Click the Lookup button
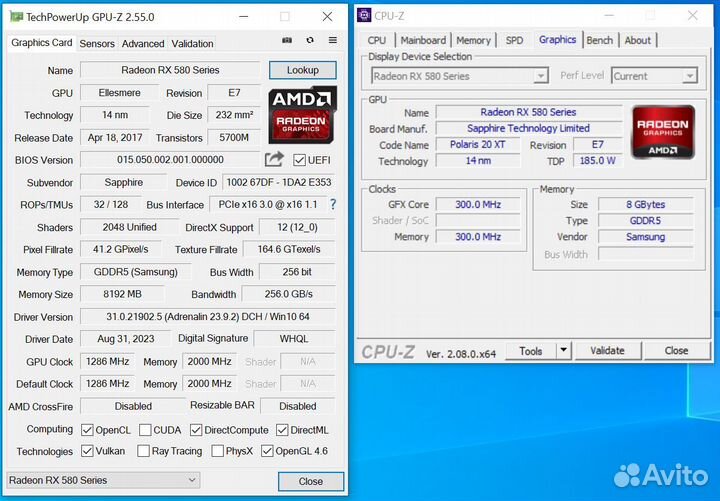The width and height of the screenshot is (720, 501). [x=303, y=70]
